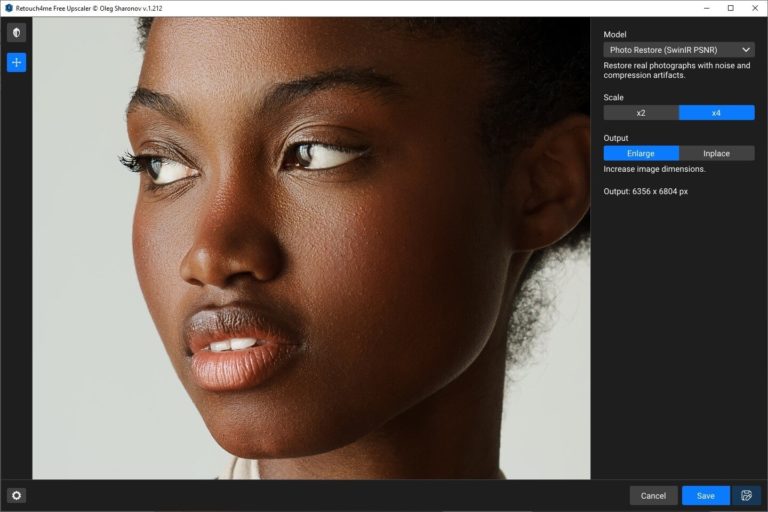
Task: Close the upscaler window
Action: pos(755,8)
